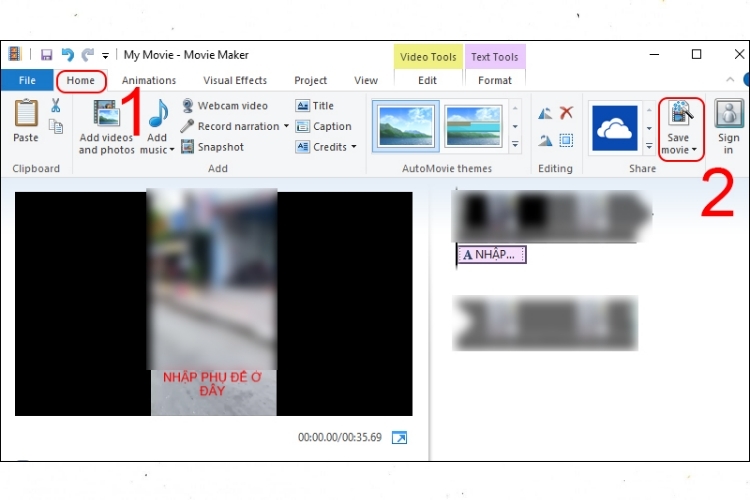Image resolution: width=750 pixels, height=500 pixels.
Task: Switch to the Animations tab
Action: pyautogui.click(x=149, y=80)
